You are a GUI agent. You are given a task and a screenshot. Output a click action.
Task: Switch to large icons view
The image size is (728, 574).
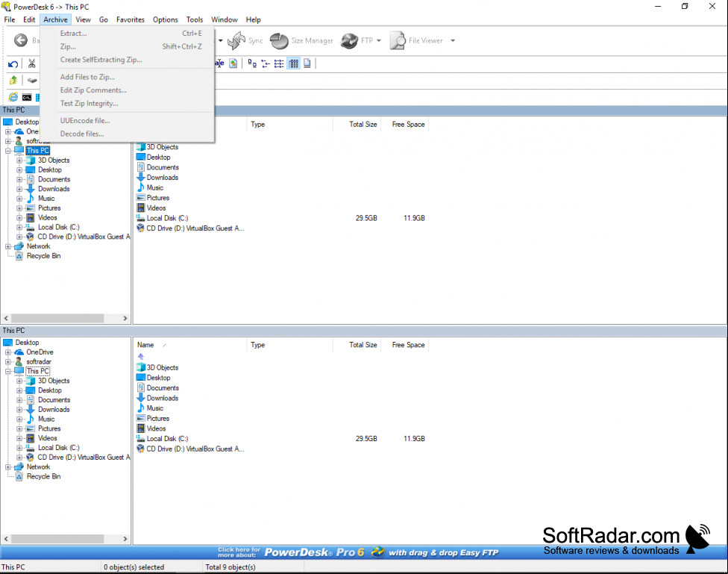coord(252,63)
